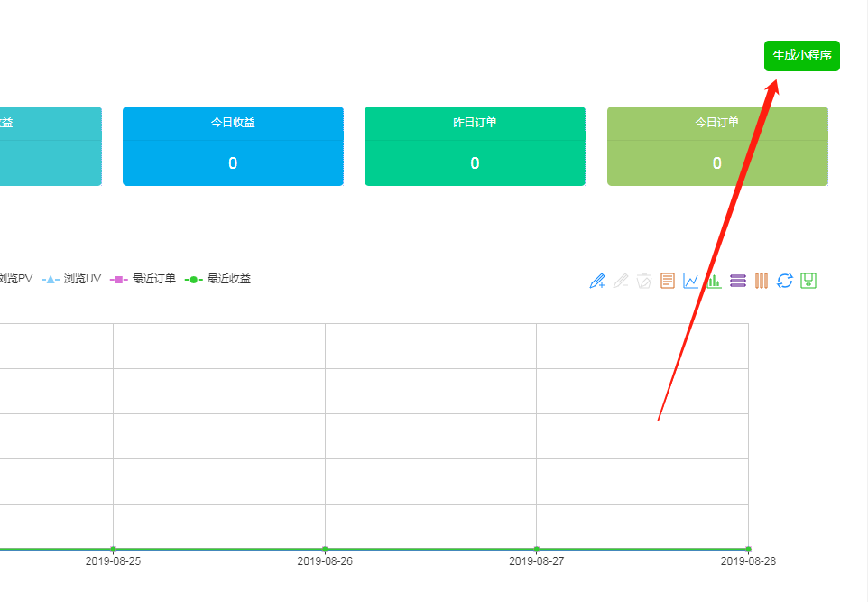Toggle the 浏览UV legend series
The height and width of the screenshot is (602, 868).
72,279
